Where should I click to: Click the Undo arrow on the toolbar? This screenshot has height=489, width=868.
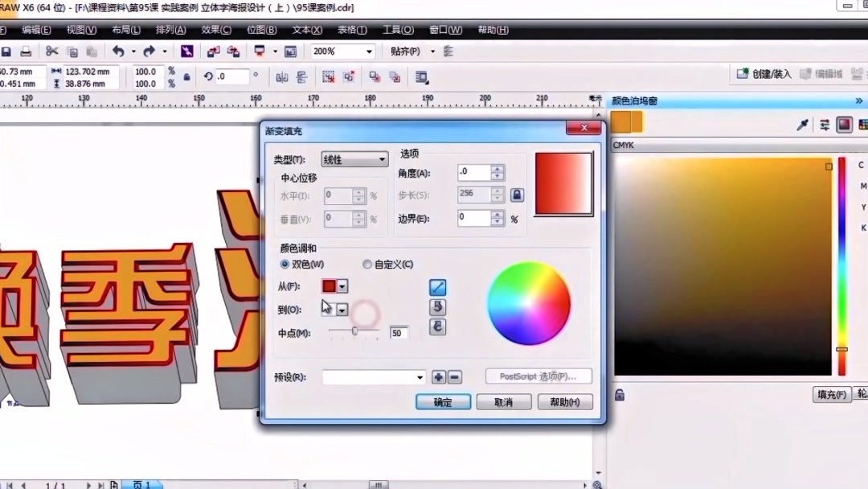tap(119, 51)
